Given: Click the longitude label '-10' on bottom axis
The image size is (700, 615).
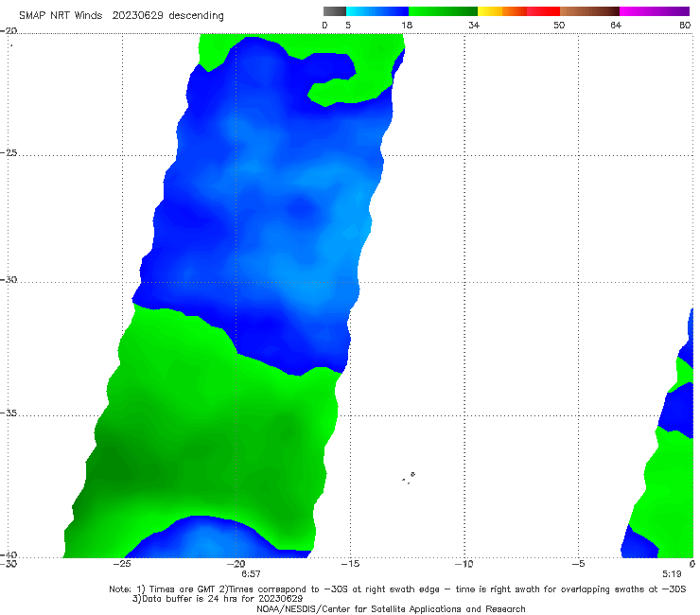Looking at the screenshot, I should 464,564.
